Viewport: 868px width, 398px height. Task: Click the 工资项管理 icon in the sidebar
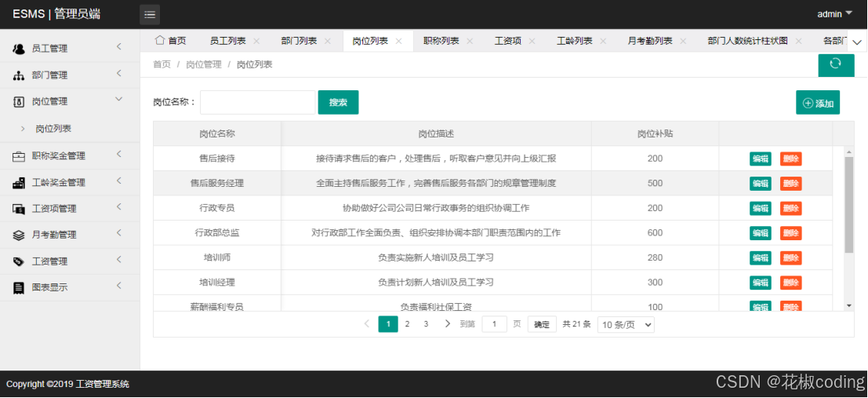pyautogui.click(x=19, y=209)
